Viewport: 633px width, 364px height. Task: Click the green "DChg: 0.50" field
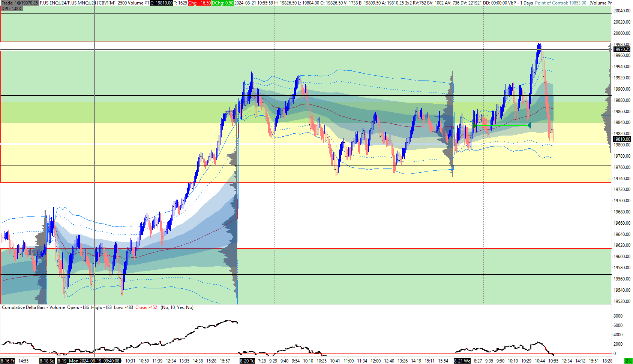tap(222, 3)
